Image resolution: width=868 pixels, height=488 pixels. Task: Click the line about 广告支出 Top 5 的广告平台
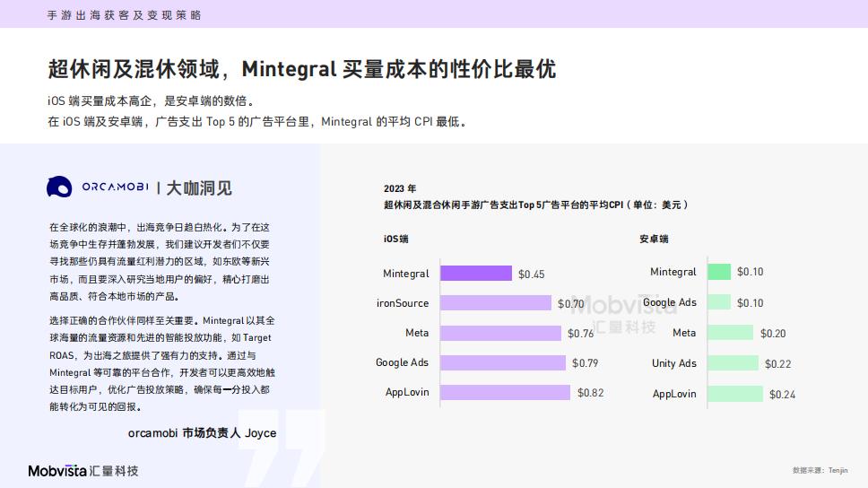258,121
